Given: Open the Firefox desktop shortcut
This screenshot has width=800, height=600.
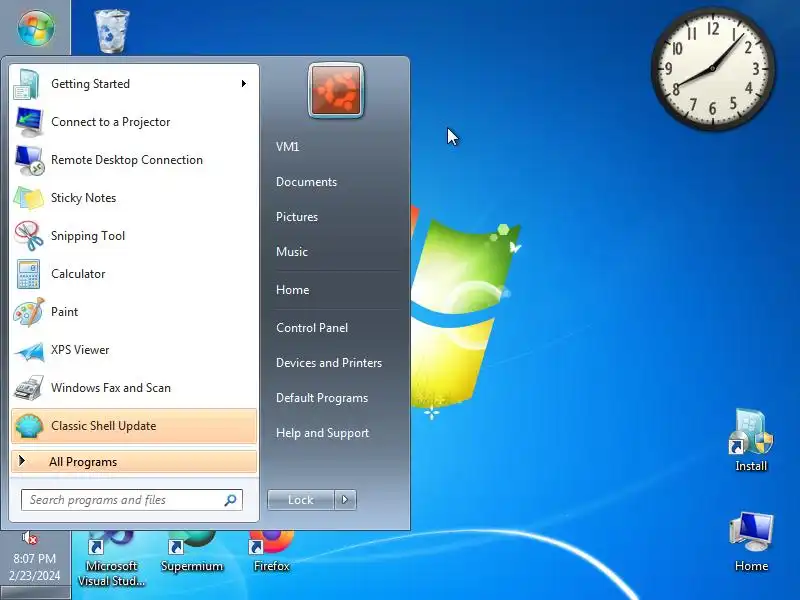Looking at the screenshot, I should (271, 551).
